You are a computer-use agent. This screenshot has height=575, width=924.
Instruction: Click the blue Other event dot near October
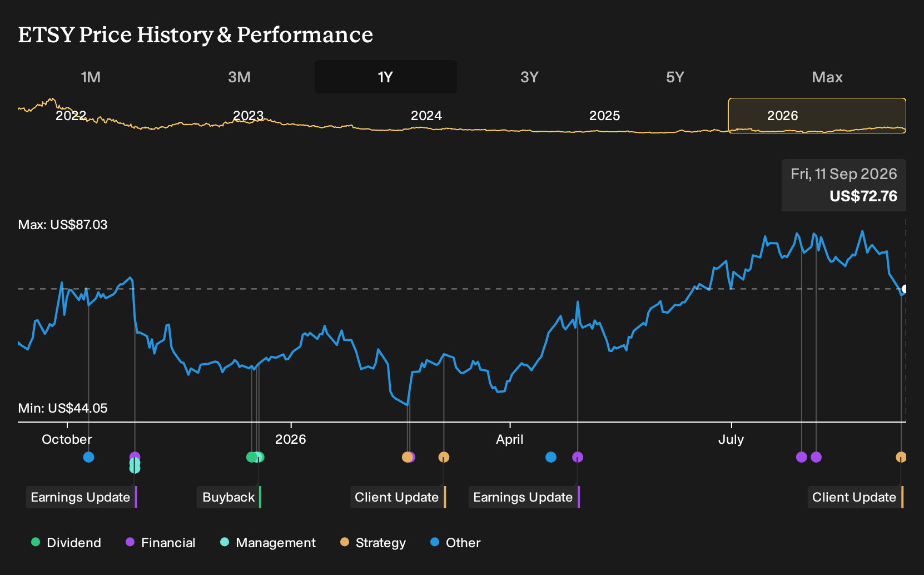(88, 457)
